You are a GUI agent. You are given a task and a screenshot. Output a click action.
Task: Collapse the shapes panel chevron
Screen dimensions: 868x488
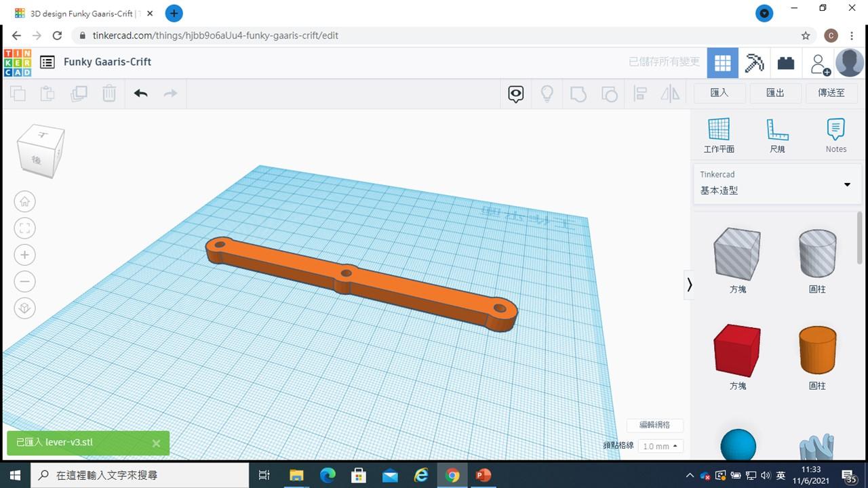click(690, 285)
